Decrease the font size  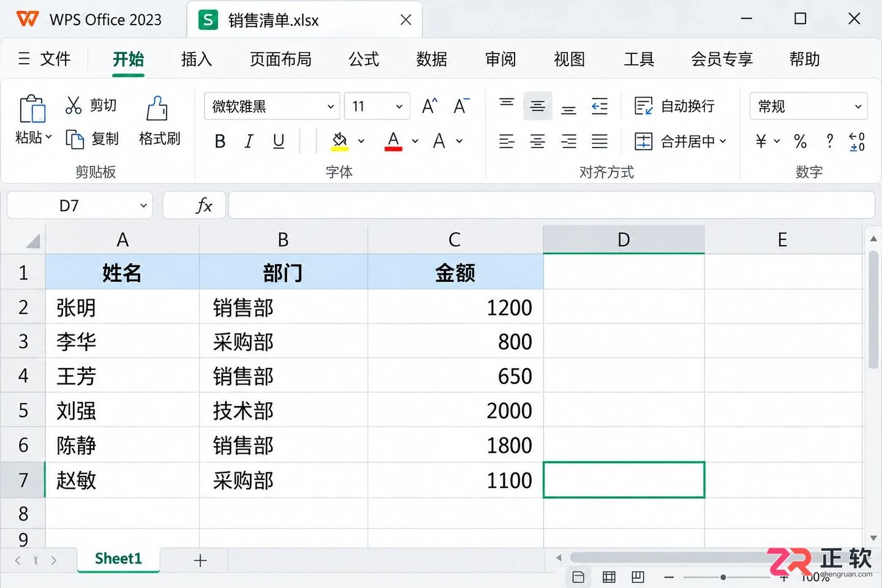click(x=461, y=106)
